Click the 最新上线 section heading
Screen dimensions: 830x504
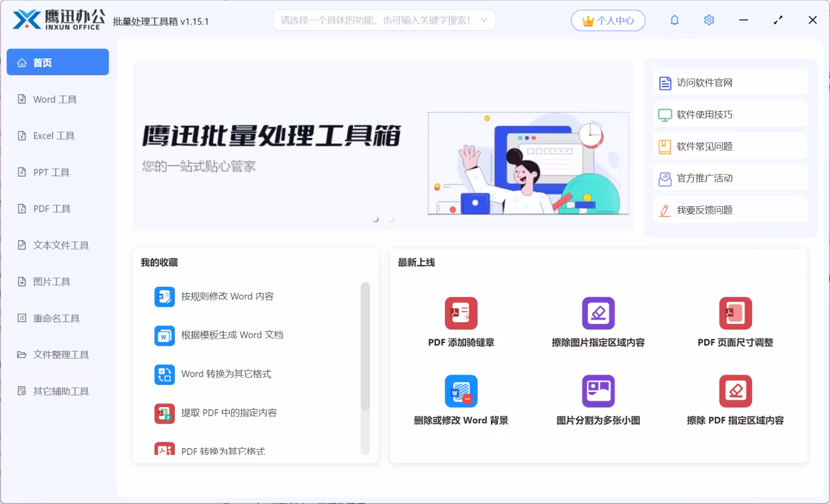(416, 262)
